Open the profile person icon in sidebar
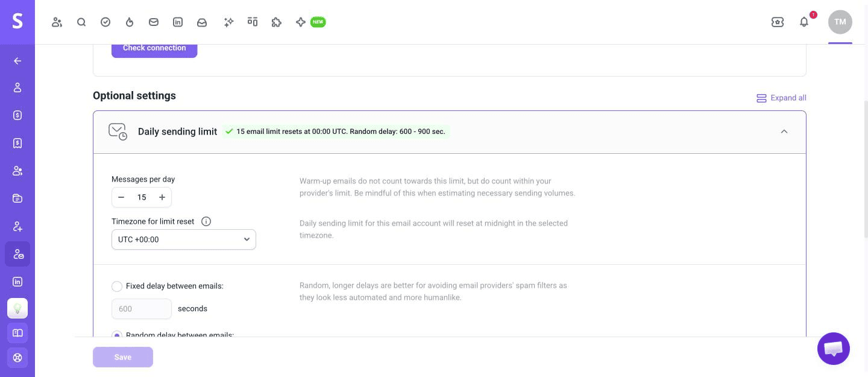 pos(17,87)
